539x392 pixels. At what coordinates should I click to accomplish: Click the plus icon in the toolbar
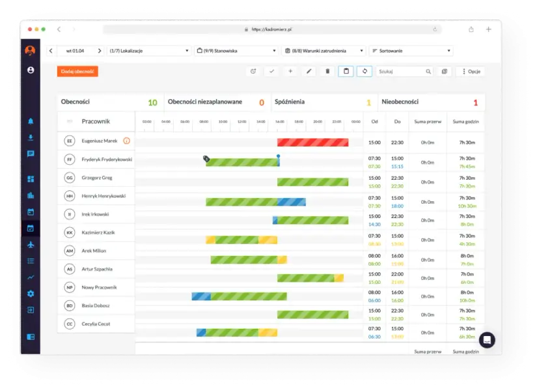290,71
